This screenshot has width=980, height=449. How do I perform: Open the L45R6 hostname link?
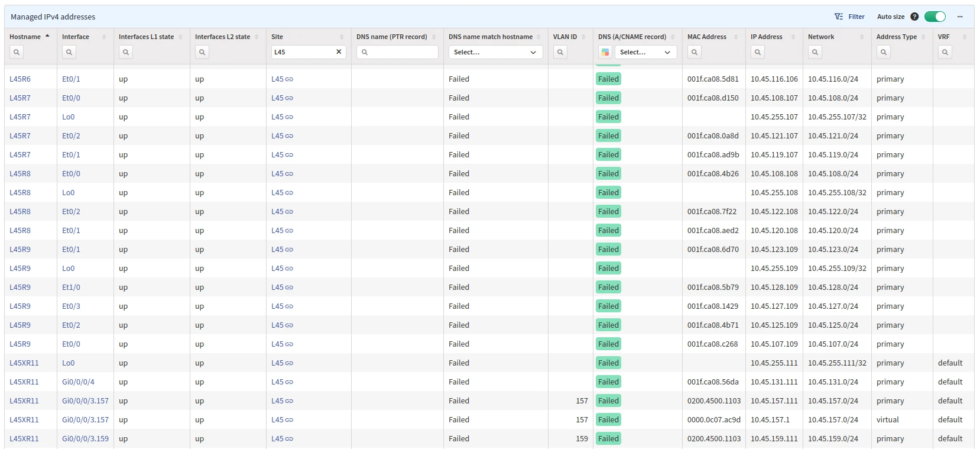(x=20, y=79)
